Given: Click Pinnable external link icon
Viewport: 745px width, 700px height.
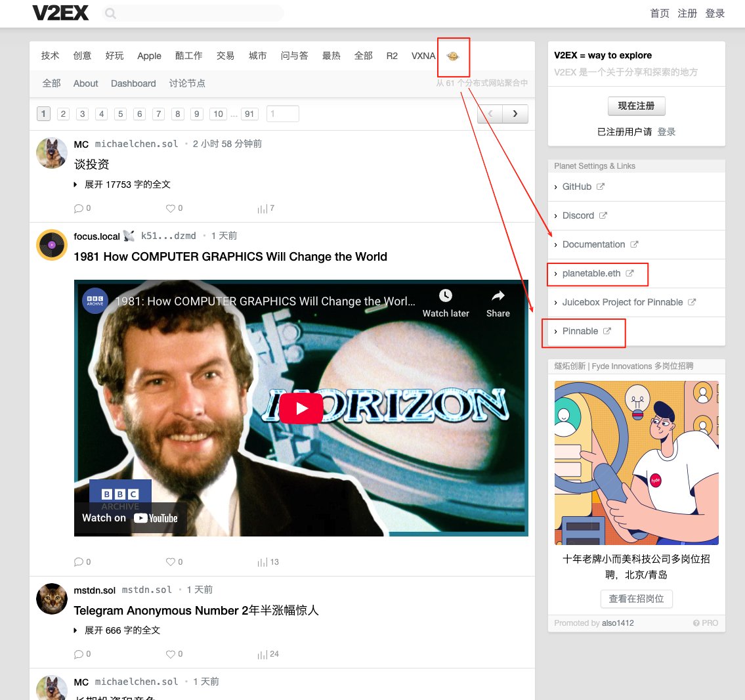Looking at the screenshot, I should click(x=607, y=331).
